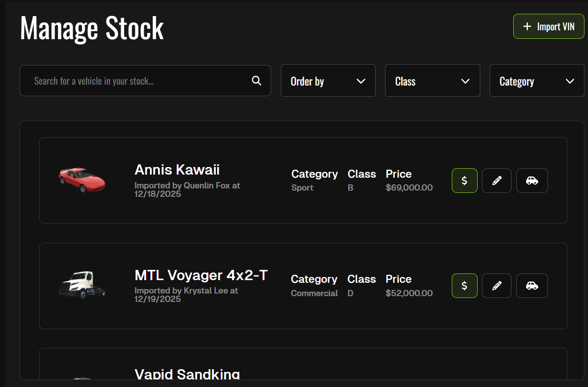Click the magnifier search icon
This screenshot has width=588, height=387.
(x=256, y=81)
